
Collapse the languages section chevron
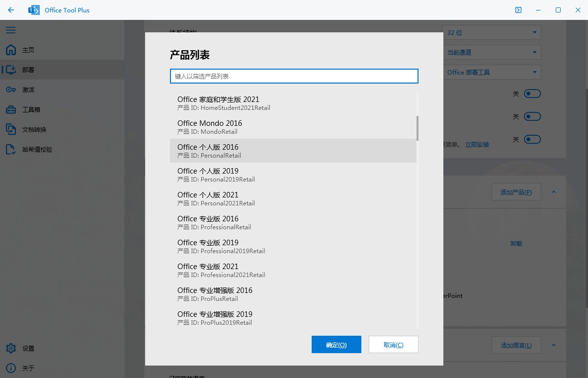coord(554,345)
